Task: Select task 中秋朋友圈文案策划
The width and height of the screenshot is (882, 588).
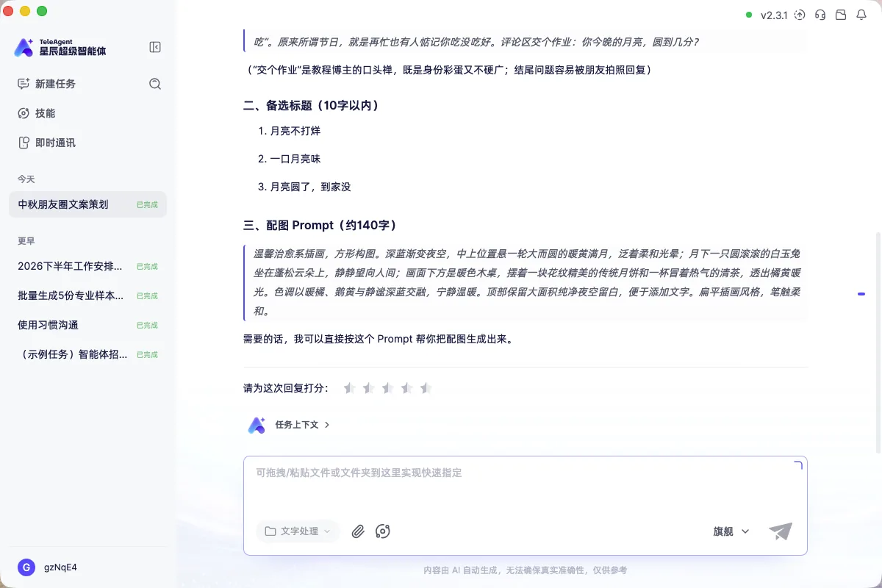Action: pyautogui.click(x=87, y=204)
